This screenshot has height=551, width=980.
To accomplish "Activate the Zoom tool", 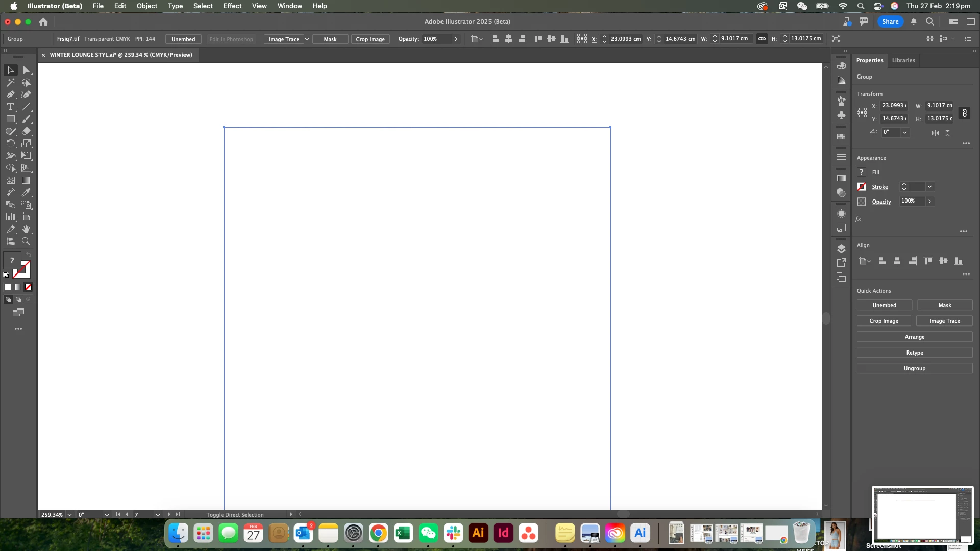I will pyautogui.click(x=26, y=242).
